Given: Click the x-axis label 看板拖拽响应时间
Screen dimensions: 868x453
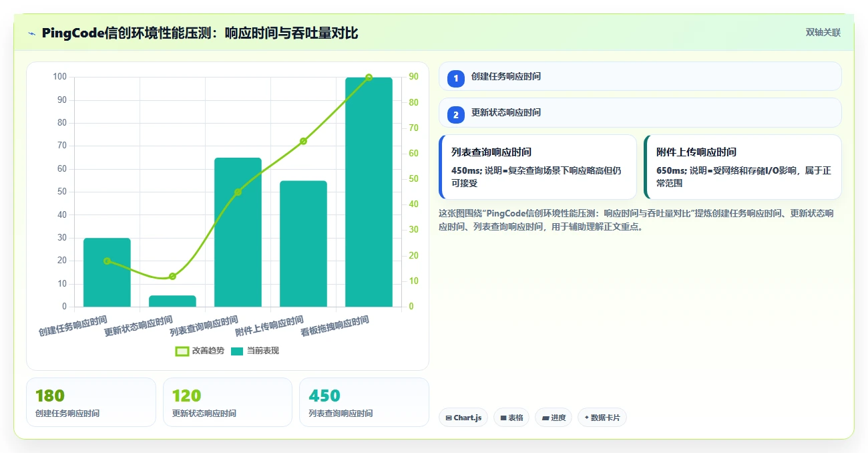Looking at the screenshot, I should (x=335, y=327).
